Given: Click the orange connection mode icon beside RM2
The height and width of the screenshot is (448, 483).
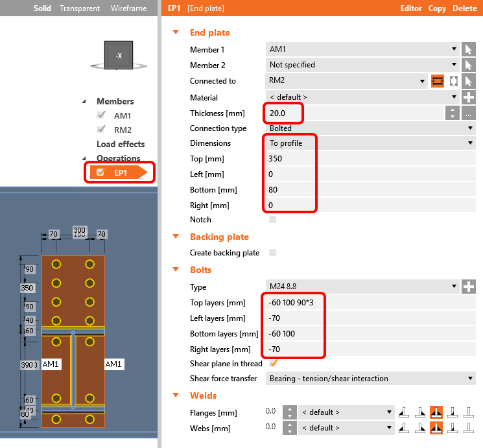Looking at the screenshot, I should tap(438, 81).
